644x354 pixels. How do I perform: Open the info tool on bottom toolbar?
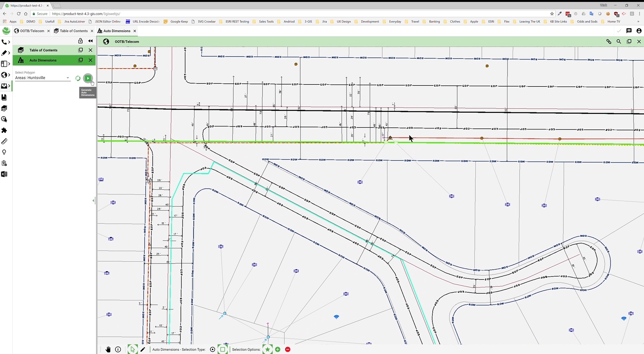click(118, 349)
